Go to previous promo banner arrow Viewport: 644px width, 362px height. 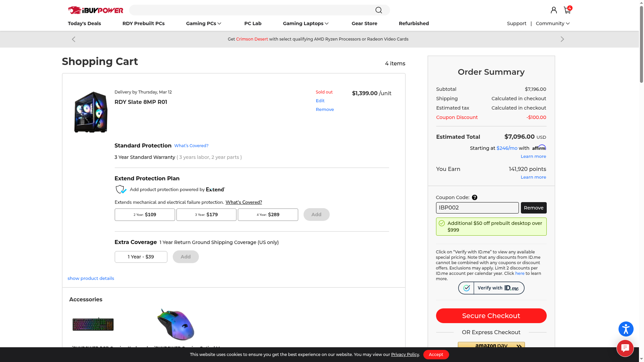point(74,39)
